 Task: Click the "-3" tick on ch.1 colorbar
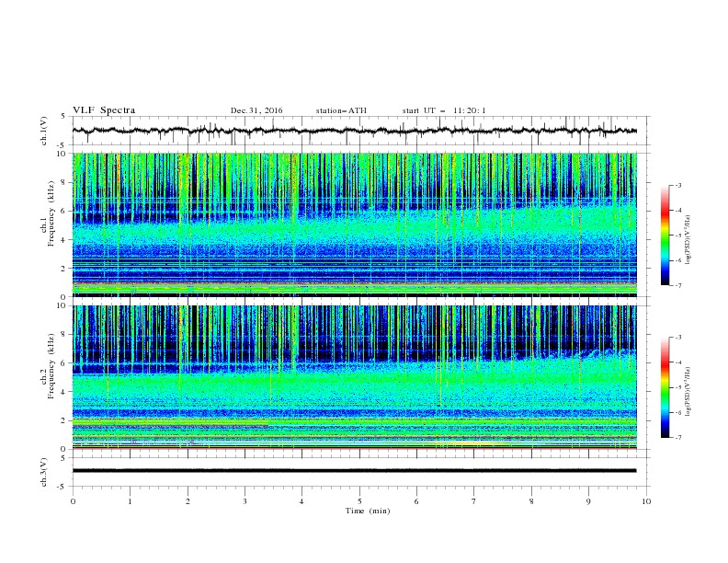pos(677,185)
